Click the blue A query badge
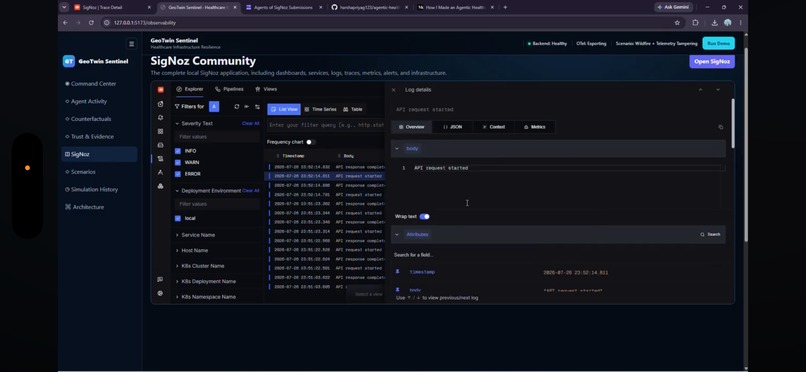The width and height of the screenshot is (806, 372). point(214,106)
